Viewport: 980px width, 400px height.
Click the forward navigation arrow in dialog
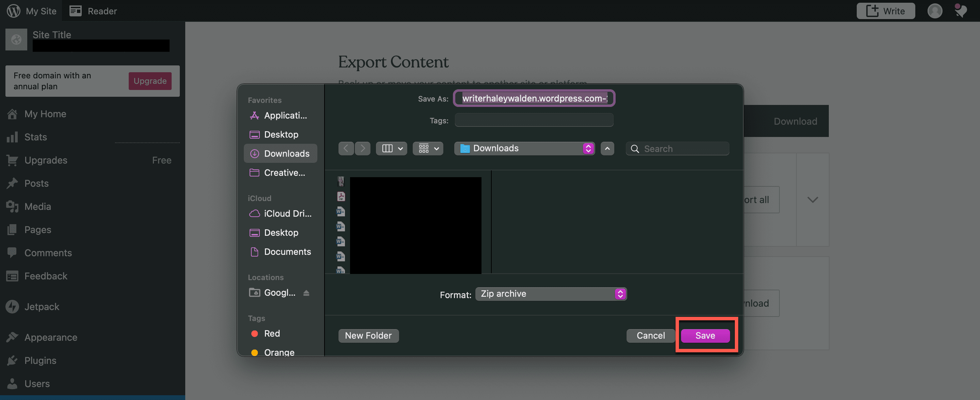(x=363, y=149)
